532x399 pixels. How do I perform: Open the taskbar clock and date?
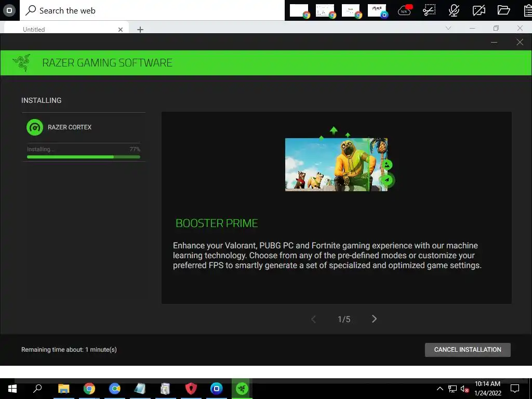coord(487,389)
